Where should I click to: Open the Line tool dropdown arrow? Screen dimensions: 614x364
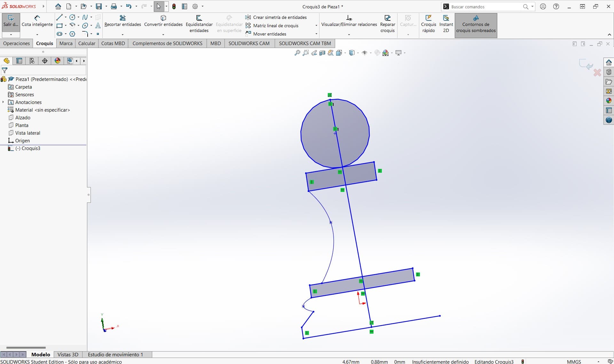click(66, 17)
